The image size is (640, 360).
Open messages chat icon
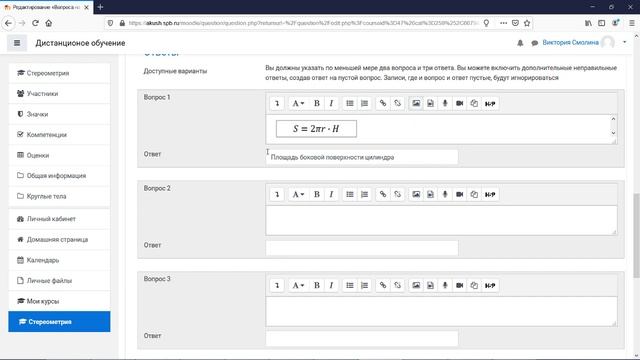[x=535, y=43]
